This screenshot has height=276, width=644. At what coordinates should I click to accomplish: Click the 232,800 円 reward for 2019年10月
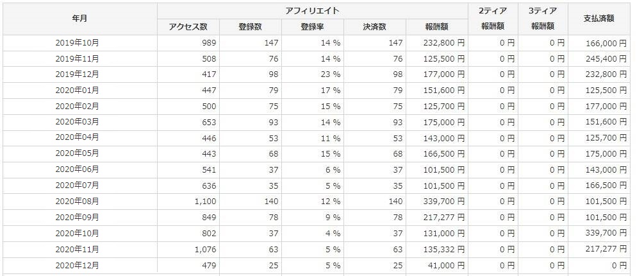click(x=443, y=43)
